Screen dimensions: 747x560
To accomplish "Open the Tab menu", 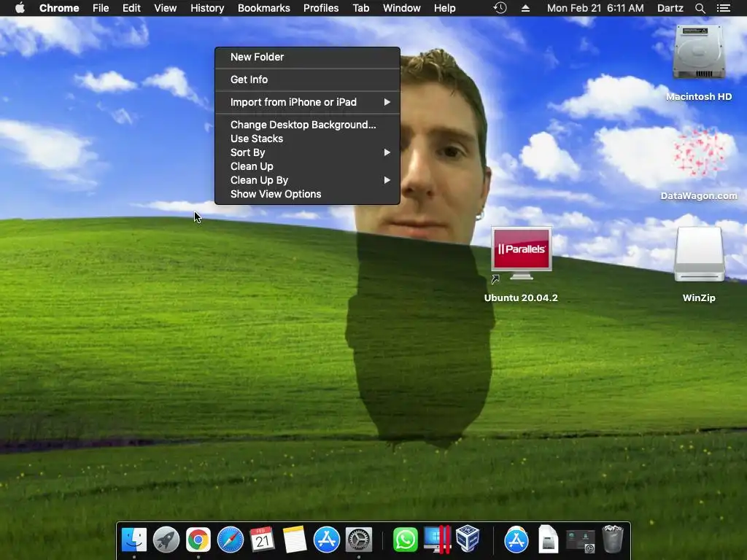I will point(361,8).
